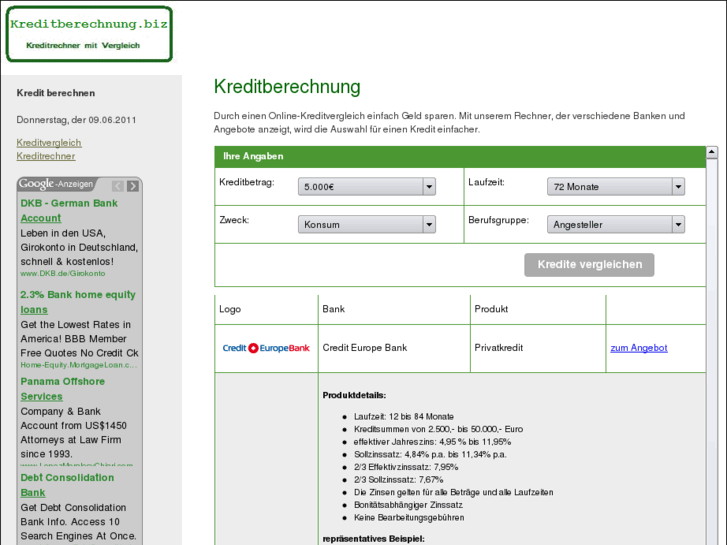Click the Kreditberechnung page heading
Image resolution: width=727 pixels, height=545 pixels.
pyautogui.click(x=287, y=87)
